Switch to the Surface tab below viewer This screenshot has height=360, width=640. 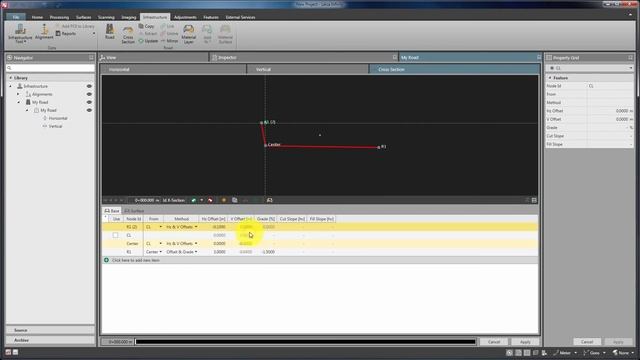point(134,211)
